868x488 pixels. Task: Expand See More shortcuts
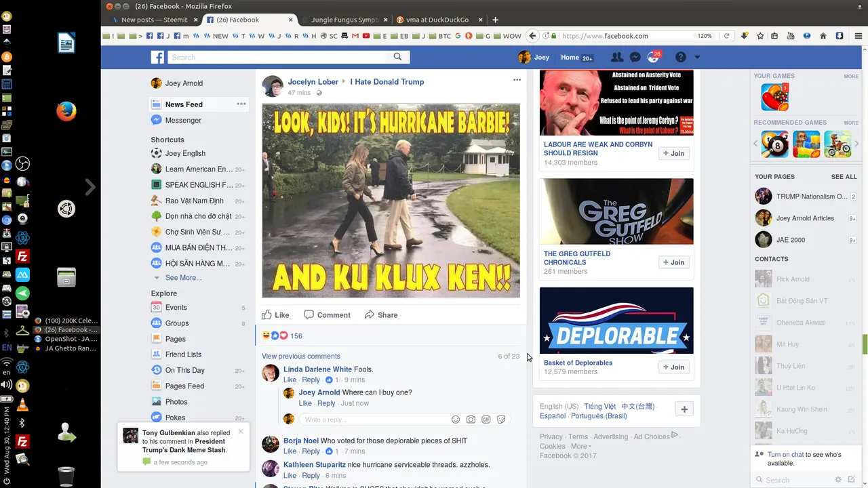pyautogui.click(x=183, y=278)
